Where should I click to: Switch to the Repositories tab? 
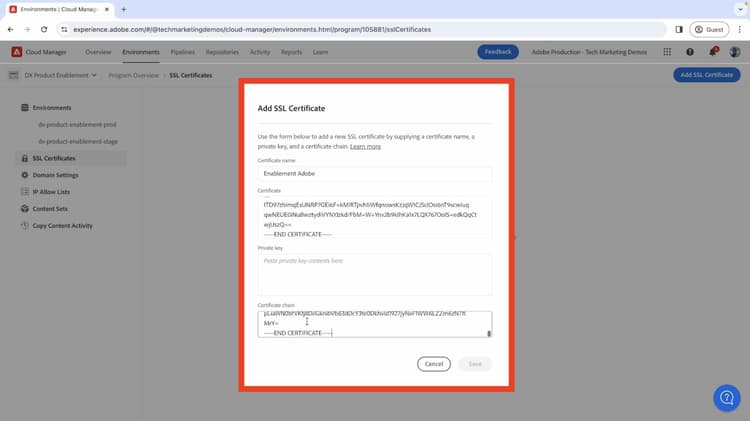point(222,52)
